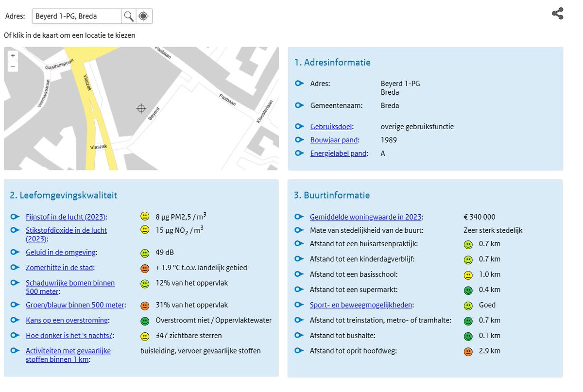Image resolution: width=583 pixels, height=392 pixels.
Task: Click the yellow smiley next to Fijnstof value
Action: [145, 216]
